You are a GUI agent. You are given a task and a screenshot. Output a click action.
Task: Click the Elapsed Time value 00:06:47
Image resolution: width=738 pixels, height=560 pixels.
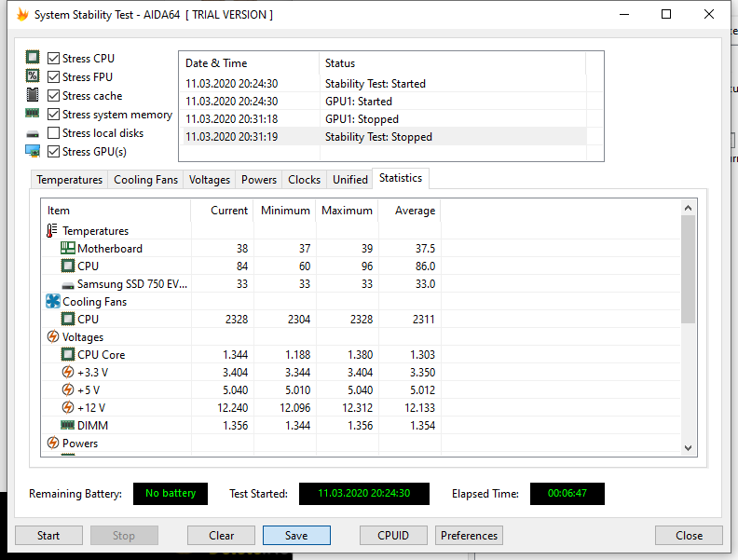pyautogui.click(x=567, y=493)
